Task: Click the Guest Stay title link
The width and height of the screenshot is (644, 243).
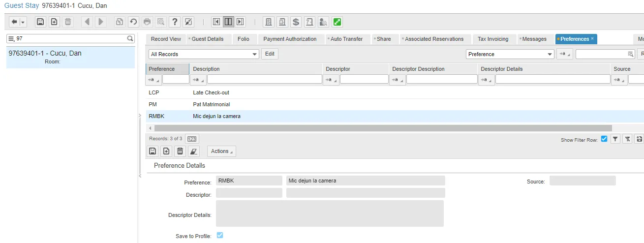Action: click(22, 5)
